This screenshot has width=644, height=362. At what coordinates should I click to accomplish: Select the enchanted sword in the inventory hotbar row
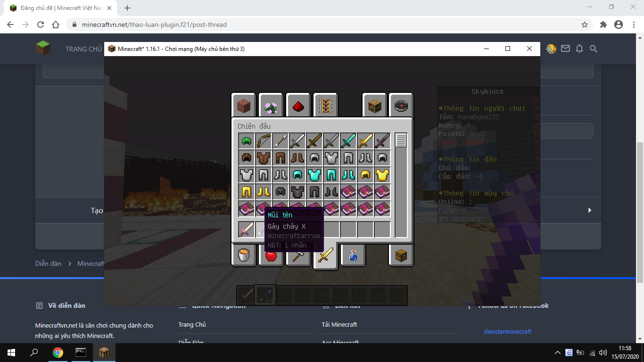[x=247, y=230]
